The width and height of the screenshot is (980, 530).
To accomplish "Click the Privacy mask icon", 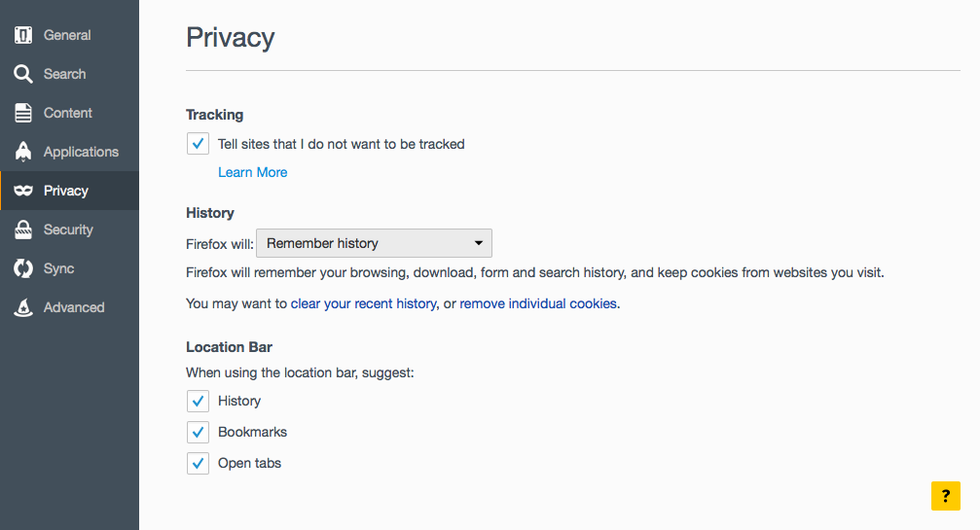I will tap(23, 191).
